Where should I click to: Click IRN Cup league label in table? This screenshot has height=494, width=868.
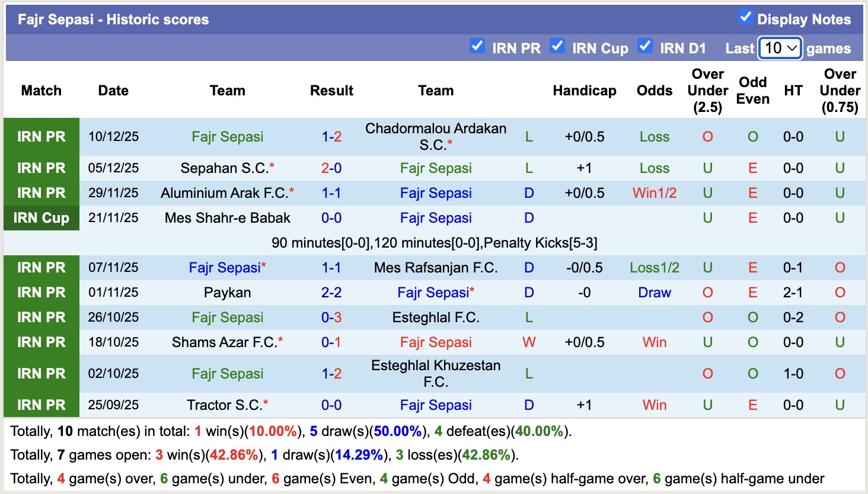click(x=42, y=218)
